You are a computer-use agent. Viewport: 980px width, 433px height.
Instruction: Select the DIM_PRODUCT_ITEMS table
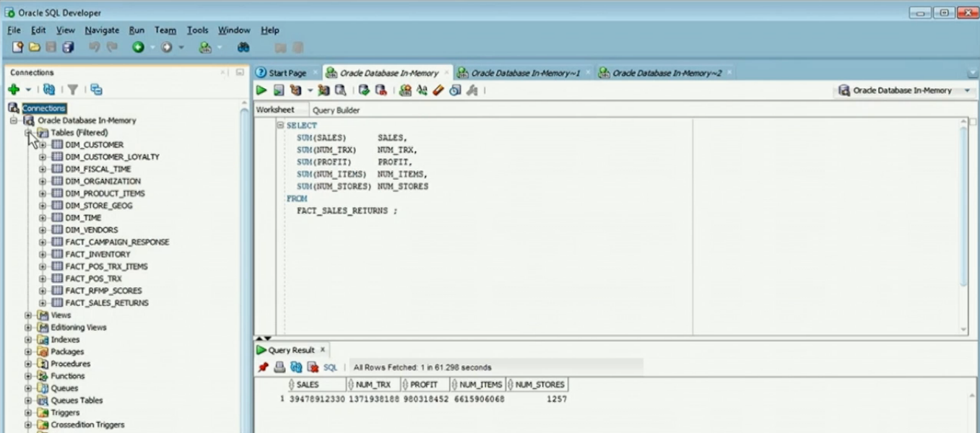pyautogui.click(x=105, y=193)
